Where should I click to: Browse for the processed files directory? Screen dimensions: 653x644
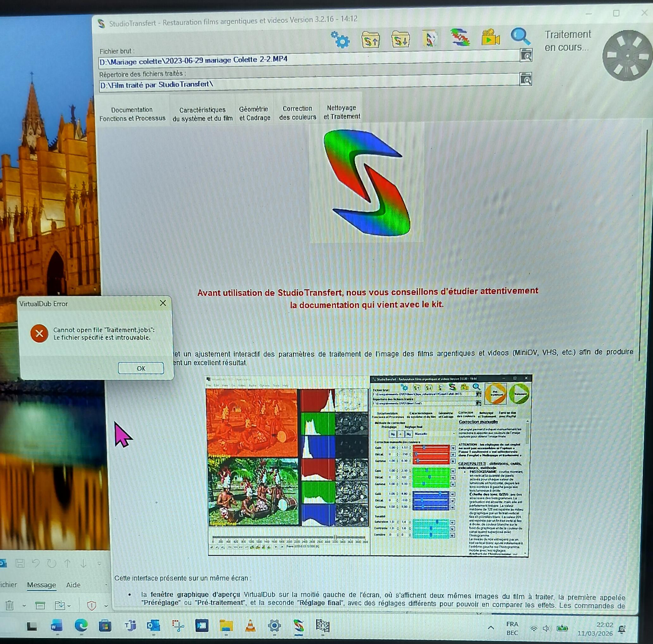click(525, 79)
